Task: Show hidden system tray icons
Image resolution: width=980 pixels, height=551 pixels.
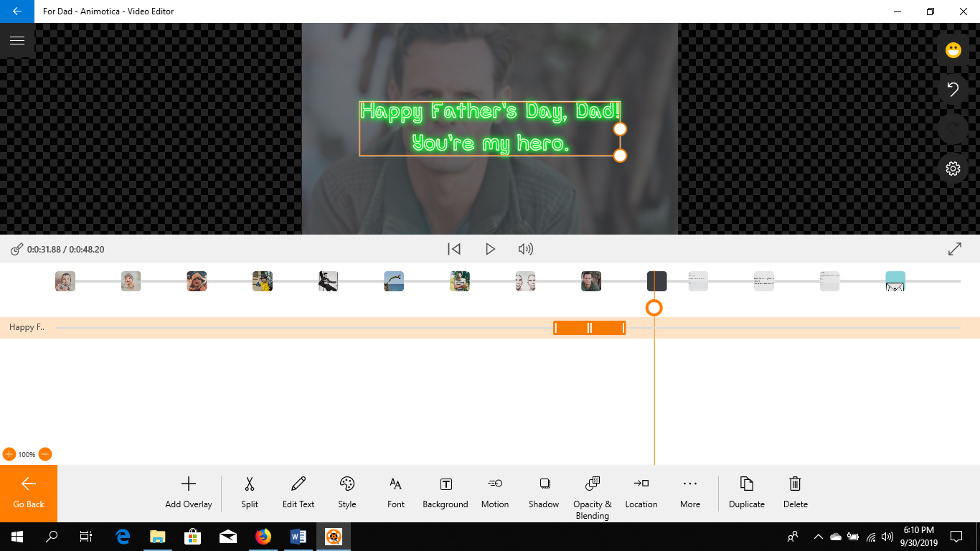Action: [x=818, y=537]
